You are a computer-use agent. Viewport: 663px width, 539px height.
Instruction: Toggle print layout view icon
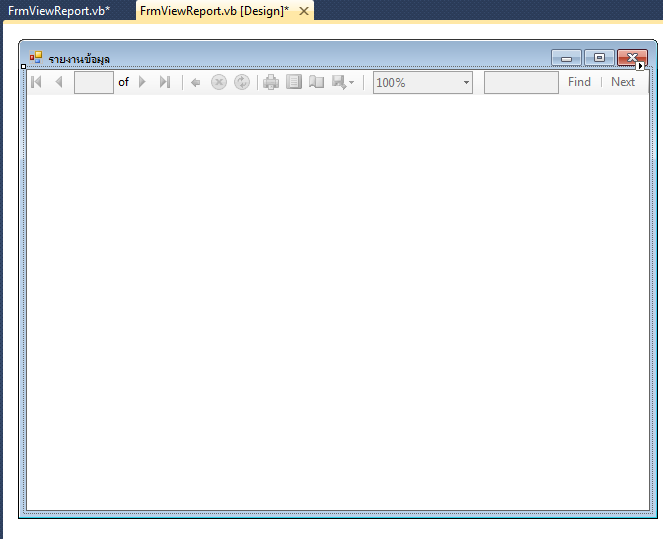294,82
